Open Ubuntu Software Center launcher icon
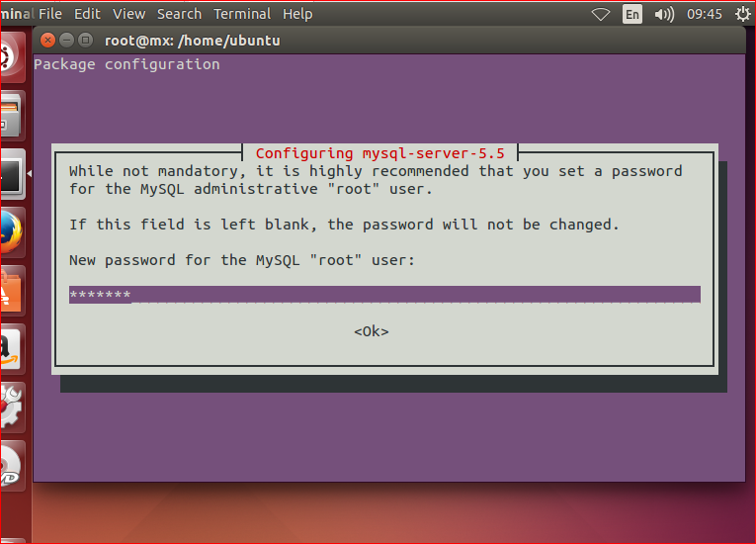Screen dimensions: 756x544 11,291
